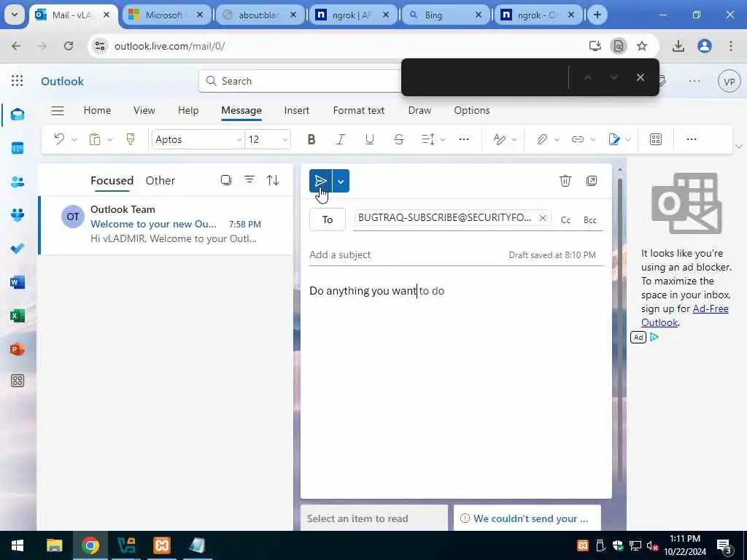Collapse the ribbon with the chevron
The height and width of the screenshot is (560, 747).
(x=739, y=146)
